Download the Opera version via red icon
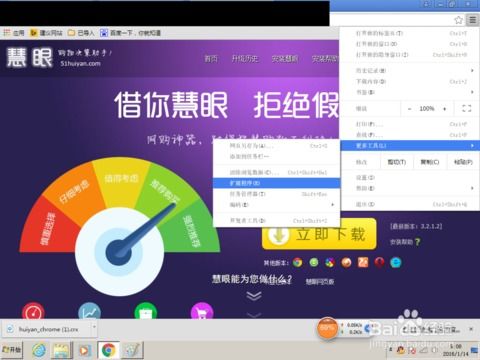The image size is (480, 360). pos(379,263)
